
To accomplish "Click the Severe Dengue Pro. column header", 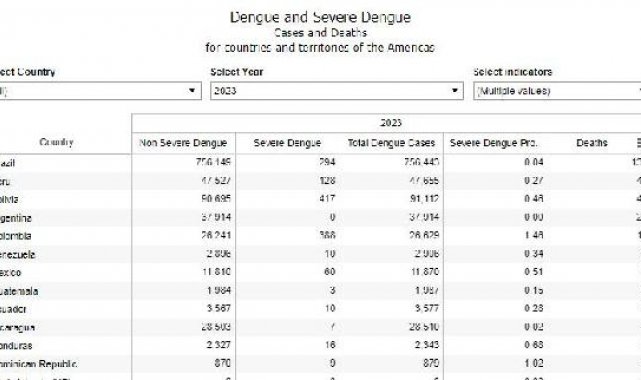I will 493,143.
